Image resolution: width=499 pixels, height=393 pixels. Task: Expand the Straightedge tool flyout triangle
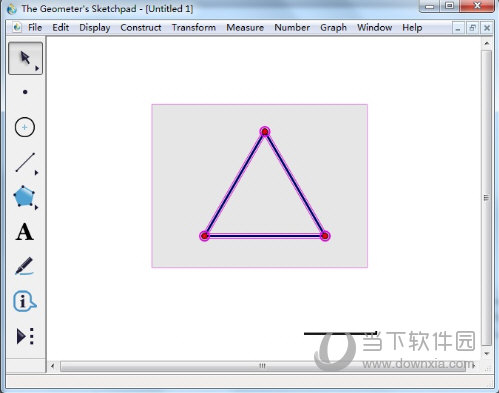37,173
